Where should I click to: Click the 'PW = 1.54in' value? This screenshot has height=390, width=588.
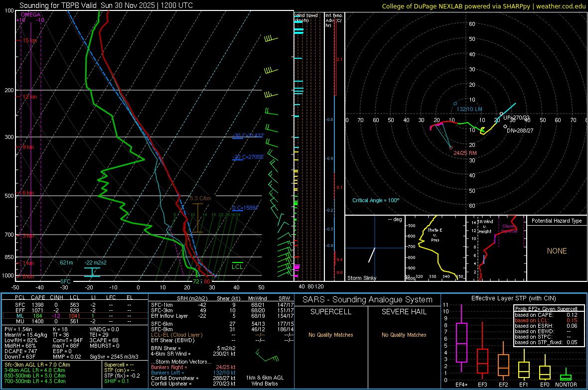click(18, 329)
